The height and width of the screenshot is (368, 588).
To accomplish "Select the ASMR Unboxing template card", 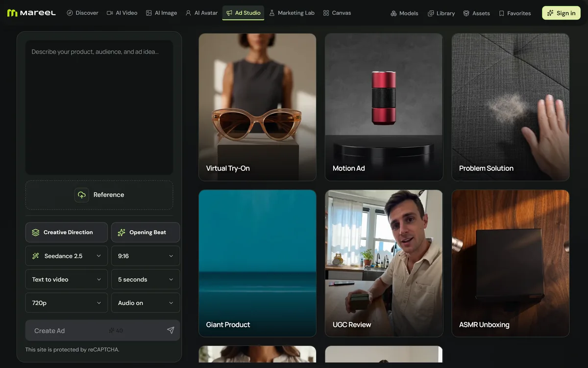I will coord(511,263).
